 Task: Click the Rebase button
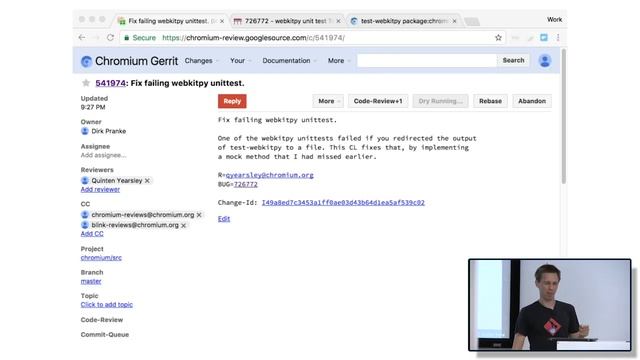(490, 101)
